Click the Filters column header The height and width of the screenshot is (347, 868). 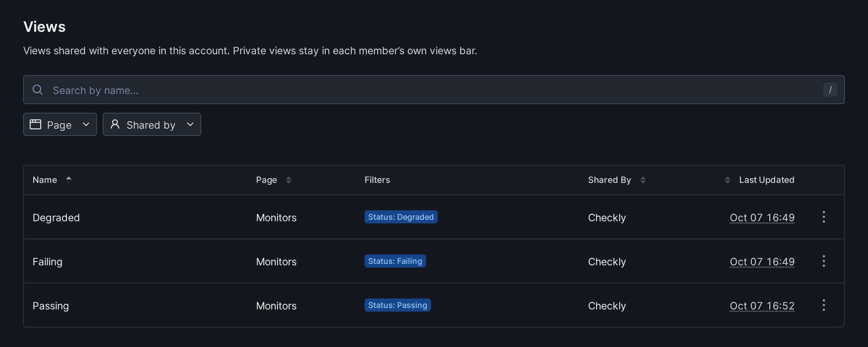[x=377, y=180]
